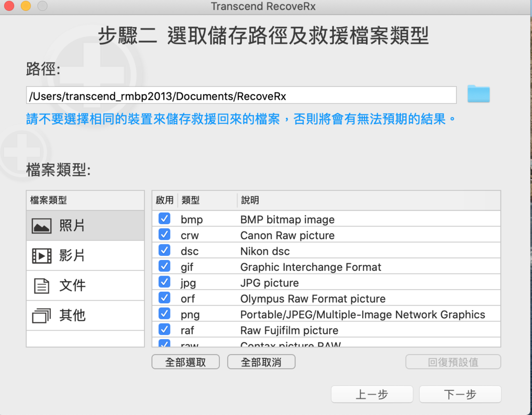Uncheck the png file type checkbox
This screenshot has width=532, height=415.
165,314
